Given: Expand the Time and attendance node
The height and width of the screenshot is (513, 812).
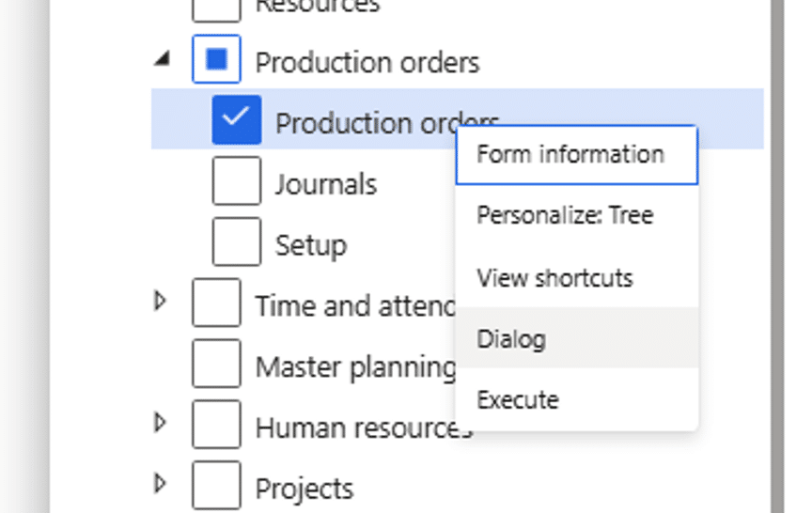Looking at the screenshot, I should (161, 302).
